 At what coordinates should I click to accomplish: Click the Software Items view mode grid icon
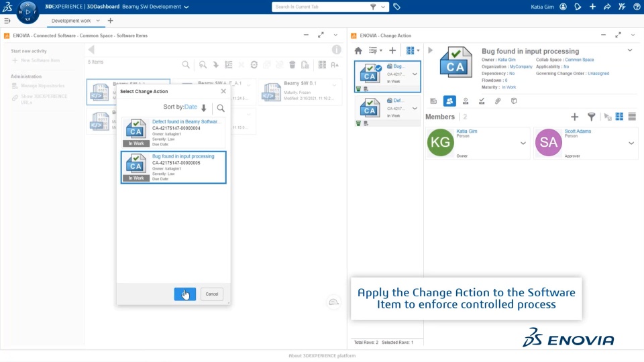[322, 65]
